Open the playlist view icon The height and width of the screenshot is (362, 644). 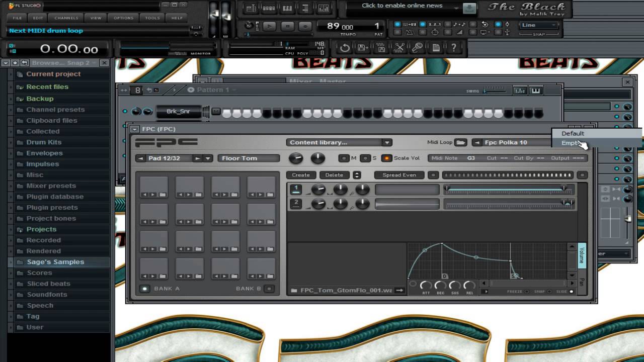(251, 8)
